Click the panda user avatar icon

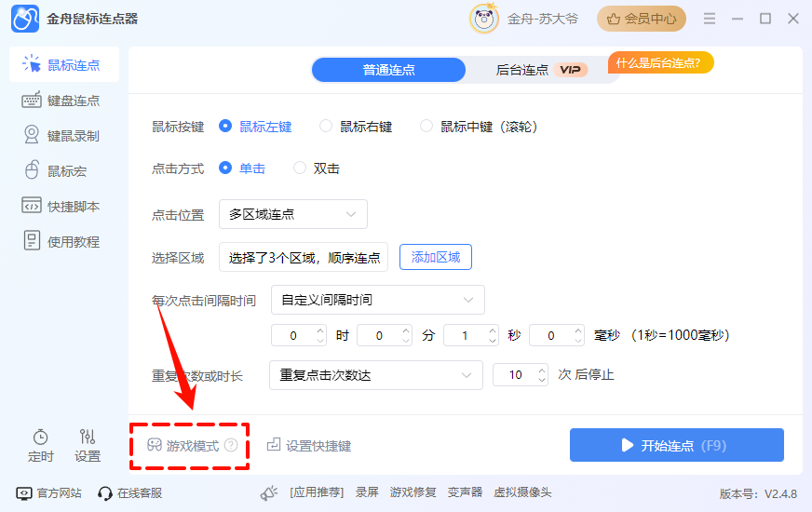click(484, 19)
